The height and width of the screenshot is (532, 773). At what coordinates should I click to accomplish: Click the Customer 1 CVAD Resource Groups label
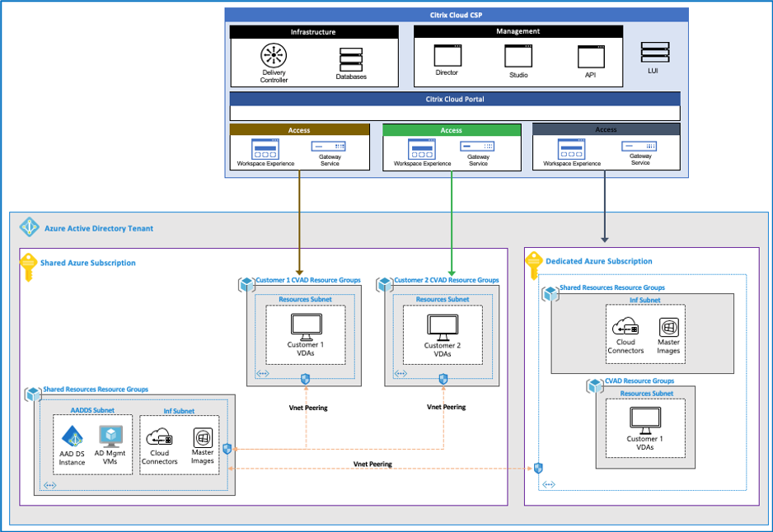coord(307,280)
